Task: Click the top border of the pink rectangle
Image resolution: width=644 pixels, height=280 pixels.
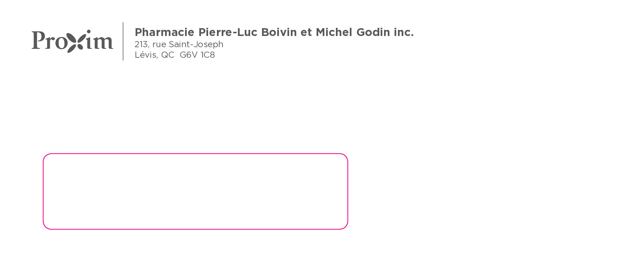Action: [x=195, y=154]
